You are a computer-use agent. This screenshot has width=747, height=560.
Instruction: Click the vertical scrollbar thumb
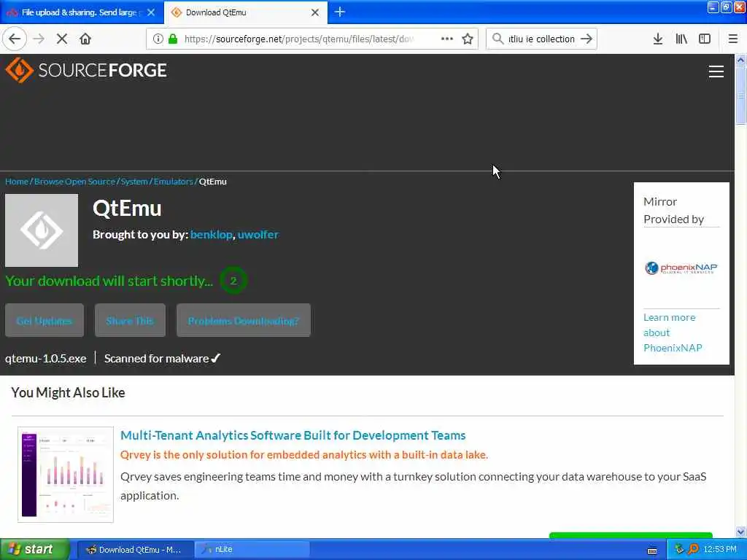pyautogui.click(x=740, y=96)
